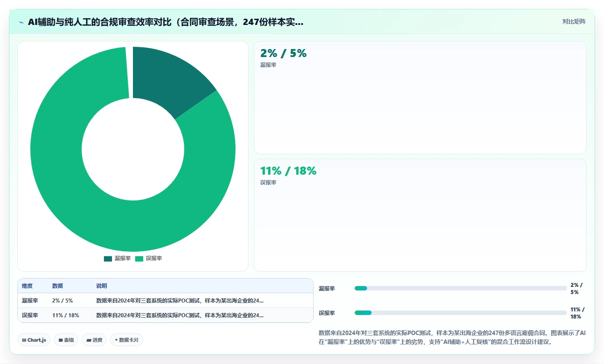Click the 进度 tag chip
The width and height of the screenshot is (604, 364).
pos(94,340)
